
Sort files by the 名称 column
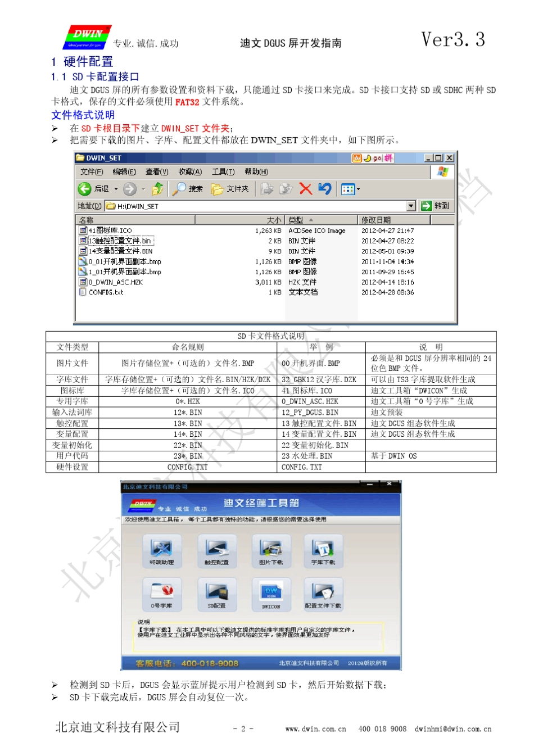[135, 220]
